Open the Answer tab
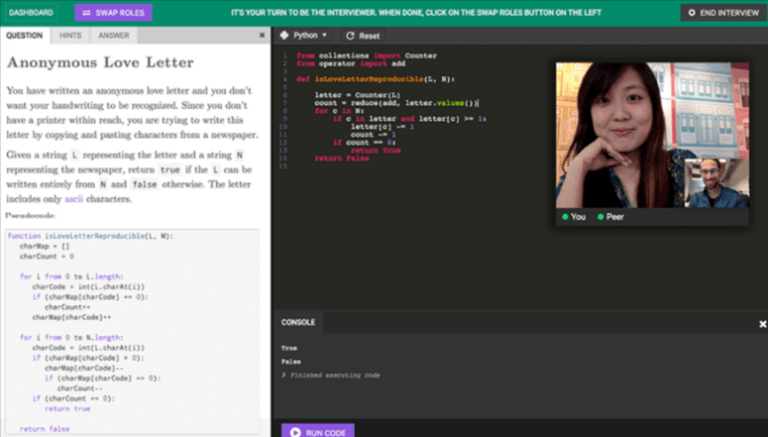This screenshot has width=768, height=437. [113, 35]
